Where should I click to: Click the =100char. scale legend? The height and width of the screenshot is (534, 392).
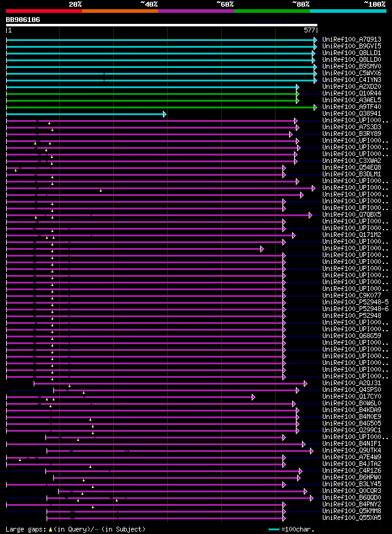292,530
